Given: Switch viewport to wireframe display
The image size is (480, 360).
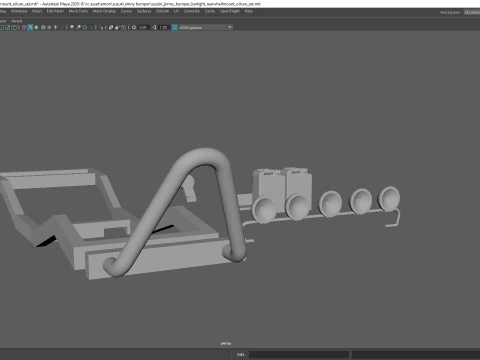Looking at the screenshot, I should [24, 27].
